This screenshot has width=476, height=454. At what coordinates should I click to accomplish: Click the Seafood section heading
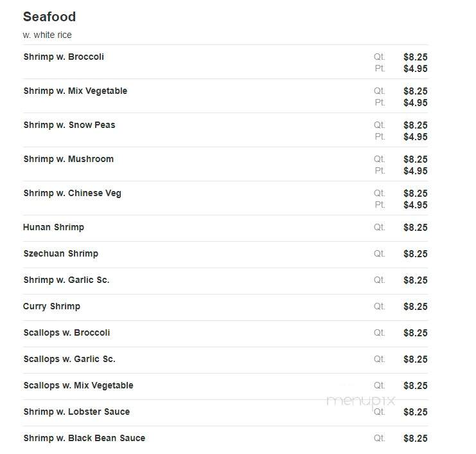point(49,17)
